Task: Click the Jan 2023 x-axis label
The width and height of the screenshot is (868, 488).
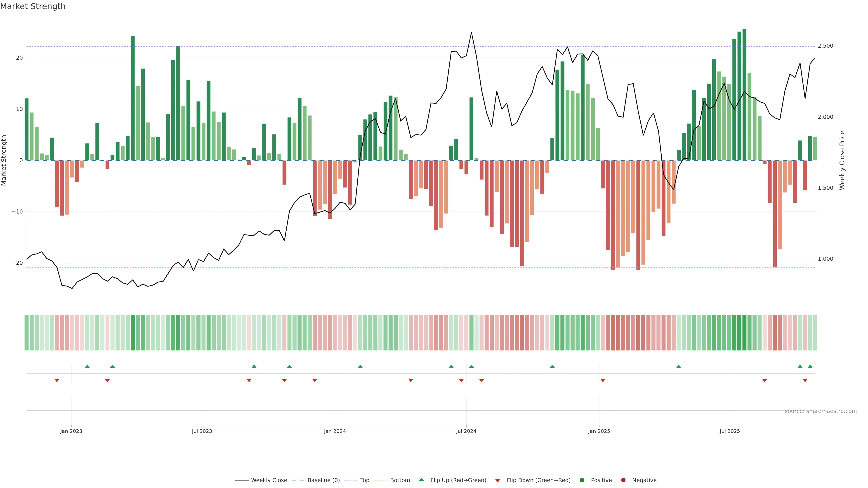Action: pyautogui.click(x=71, y=431)
